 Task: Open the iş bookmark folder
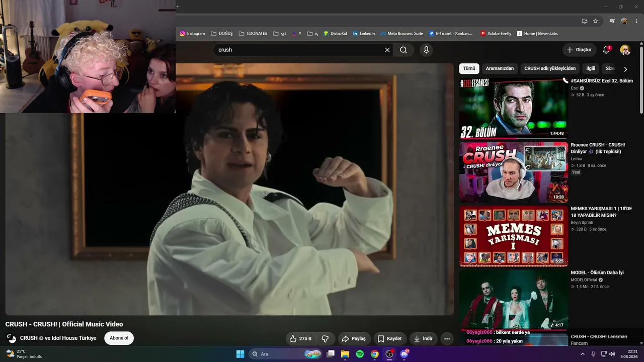(313, 34)
